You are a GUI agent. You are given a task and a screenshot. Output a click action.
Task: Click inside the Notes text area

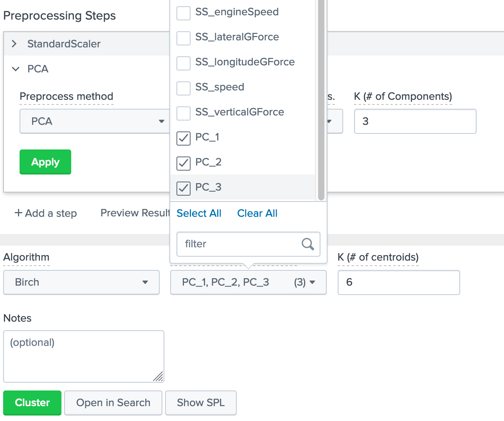[83, 356]
